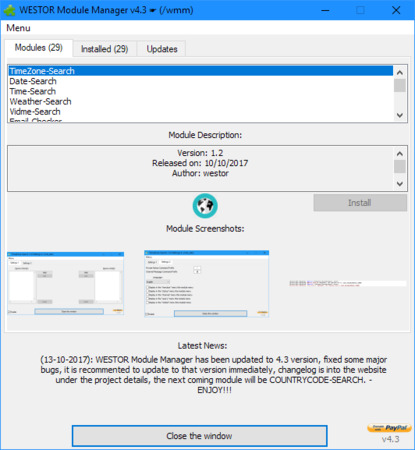
Task: Click the module list scroll down arrow
Action: pyautogui.click(x=400, y=115)
